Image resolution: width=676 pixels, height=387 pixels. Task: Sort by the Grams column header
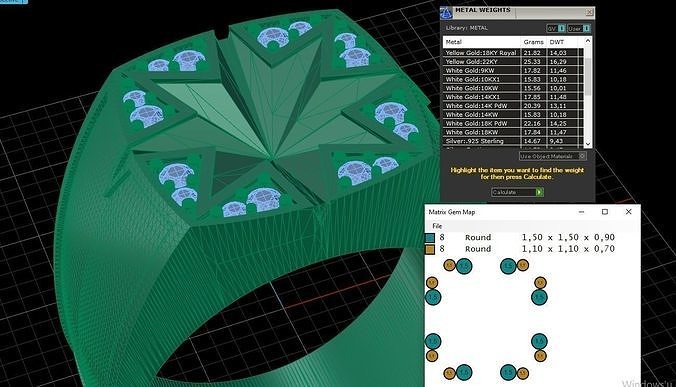tap(533, 42)
